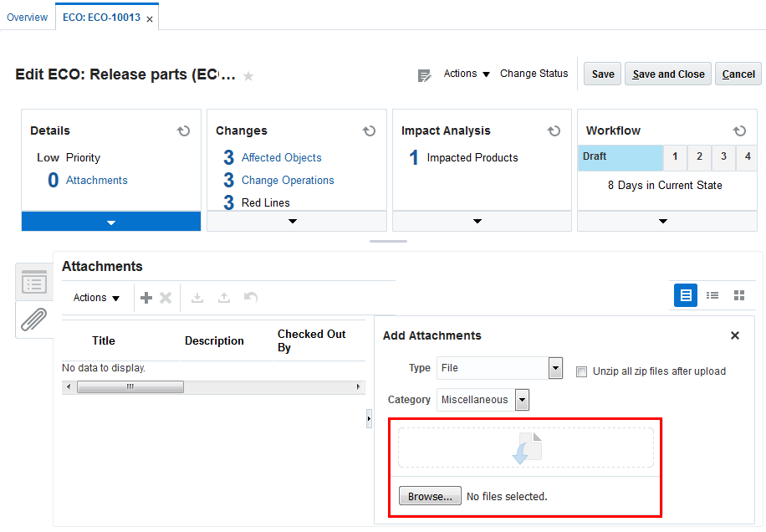The image size is (766, 532).
Task: Click the delete attachment X icon
Action: pos(166,298)
